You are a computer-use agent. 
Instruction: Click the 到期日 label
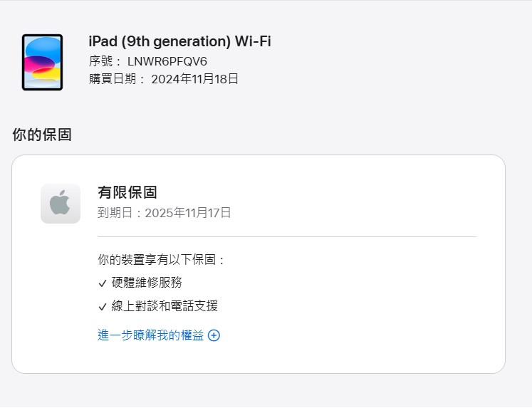pyautogui.click(x=117, y=213)
